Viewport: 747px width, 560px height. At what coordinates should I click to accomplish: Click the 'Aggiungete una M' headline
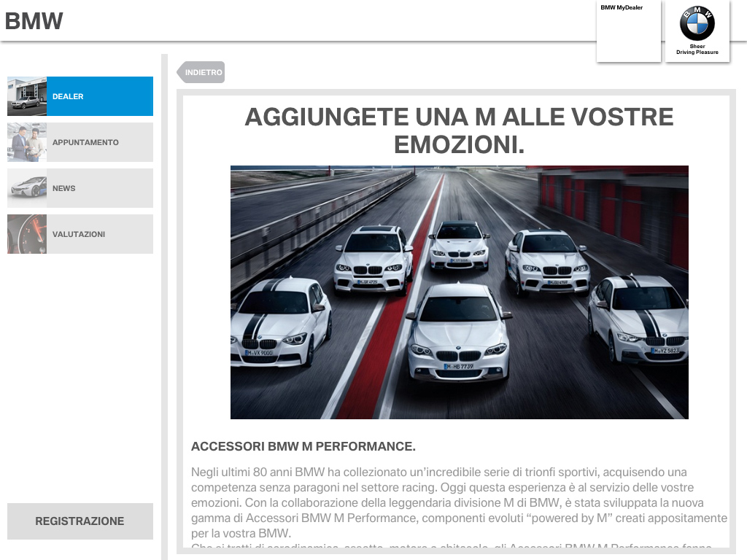point(459,131)
